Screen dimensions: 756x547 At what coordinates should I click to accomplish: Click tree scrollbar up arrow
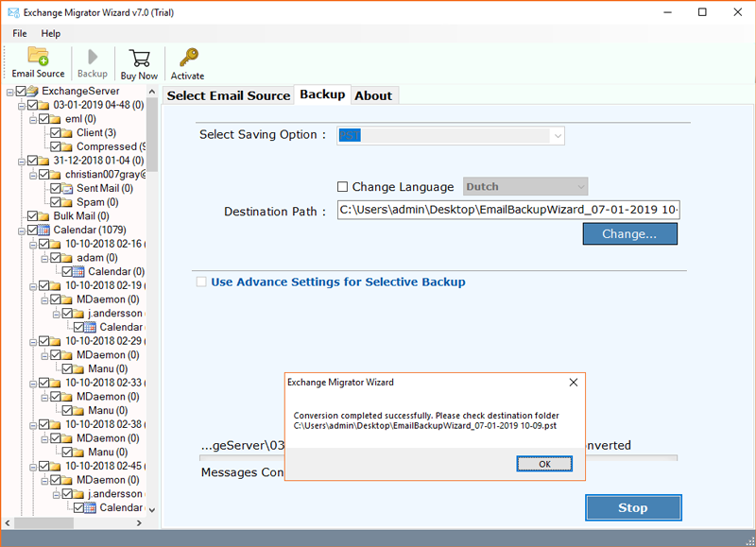pos(152,92)
